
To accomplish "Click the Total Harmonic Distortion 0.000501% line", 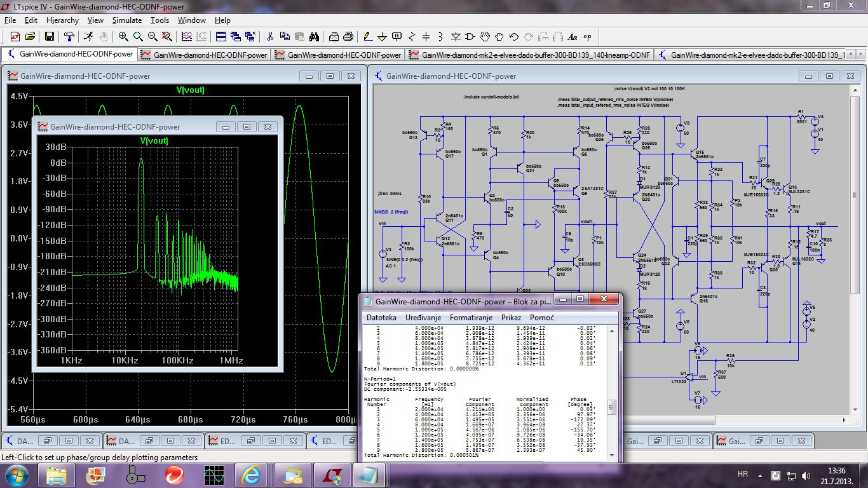I will tap(421, 455).
